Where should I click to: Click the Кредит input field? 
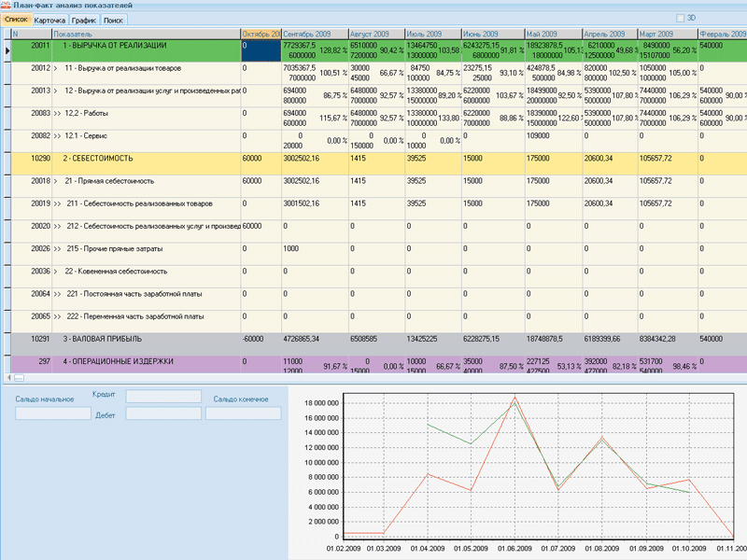pos(163,397)
